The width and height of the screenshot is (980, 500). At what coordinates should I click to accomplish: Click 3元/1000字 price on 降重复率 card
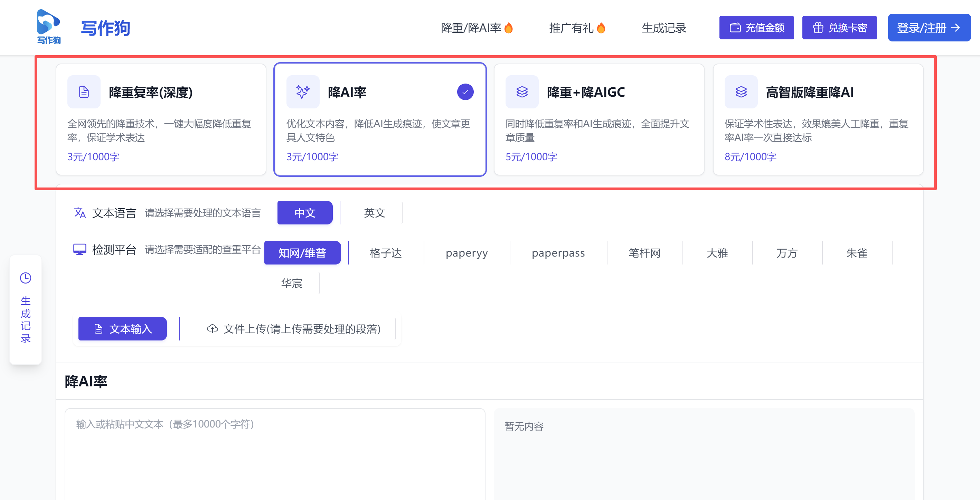click(x=93, y=157)
